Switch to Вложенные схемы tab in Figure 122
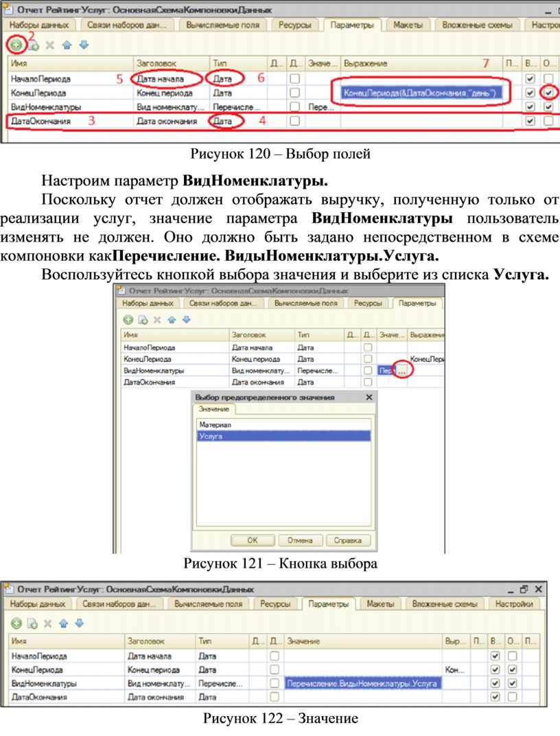The height and width of the screenshot is (736, 560). coord(445,604)
